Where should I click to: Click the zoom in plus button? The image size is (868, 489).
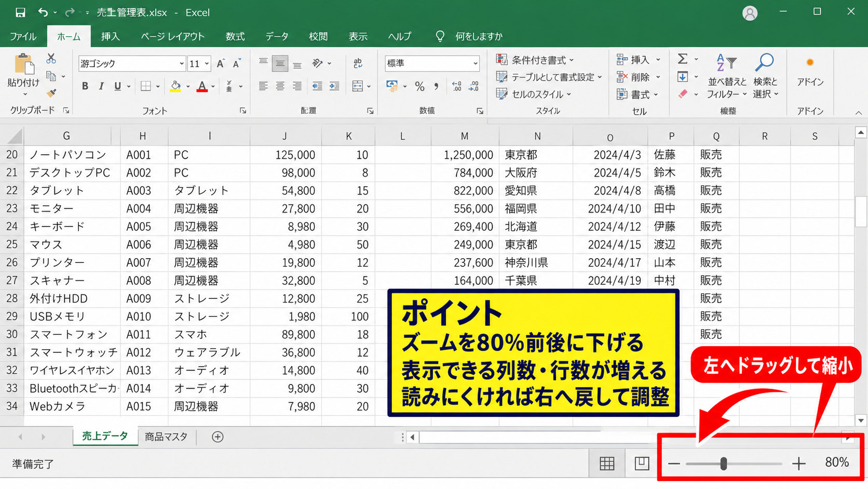[x=799, y=464]
